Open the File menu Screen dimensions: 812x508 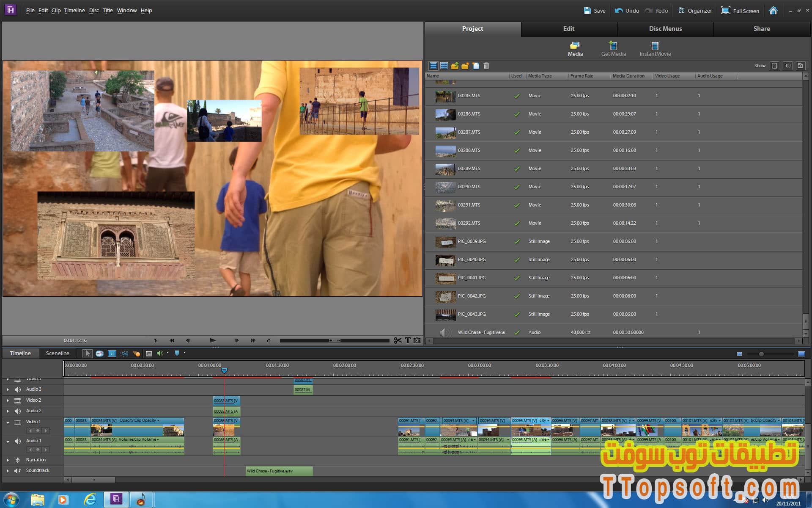(30, 11)
